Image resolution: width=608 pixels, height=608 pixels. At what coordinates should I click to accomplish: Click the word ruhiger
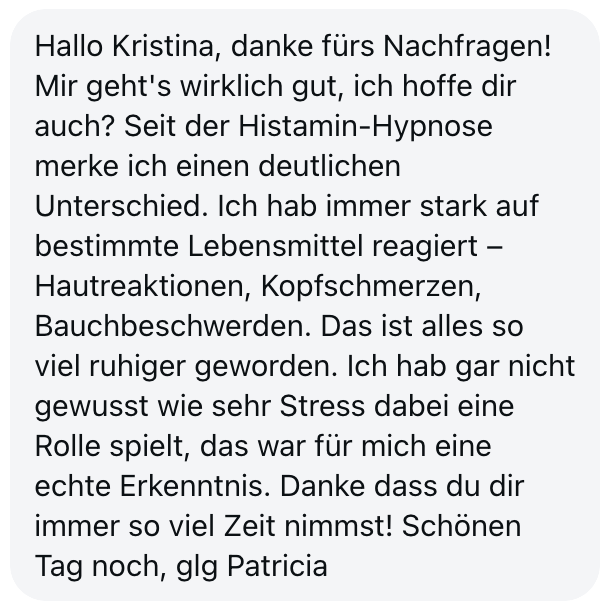tap(137, 368)
